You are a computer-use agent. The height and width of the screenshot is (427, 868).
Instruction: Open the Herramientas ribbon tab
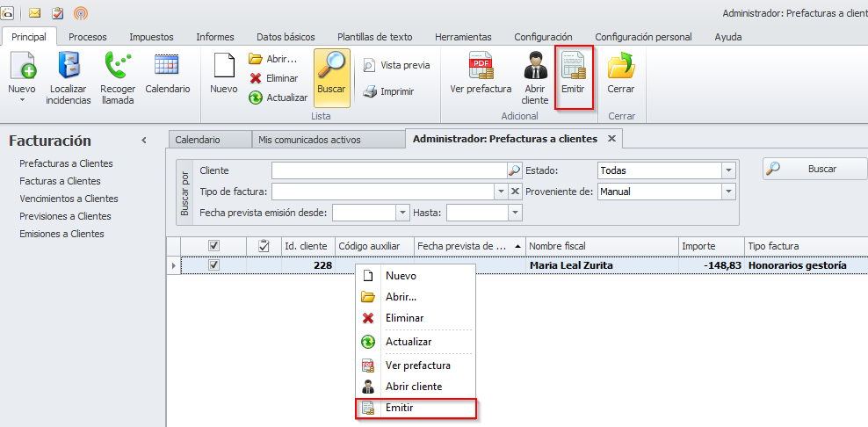coord(463,37)
